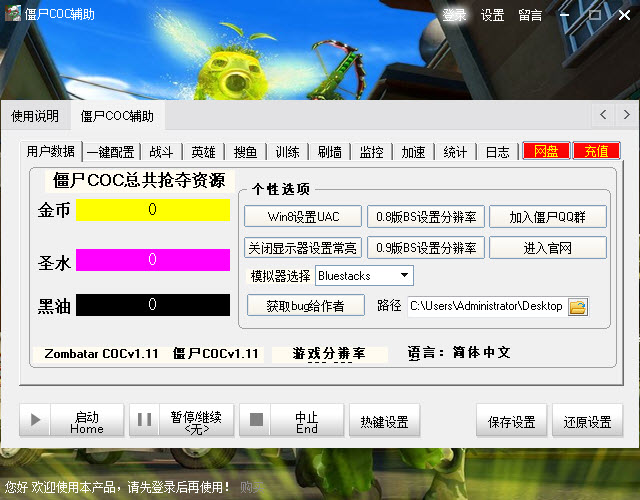
Task: Click the 0.9版BS设置分辨率 button
Action: (x=426, y=248)
